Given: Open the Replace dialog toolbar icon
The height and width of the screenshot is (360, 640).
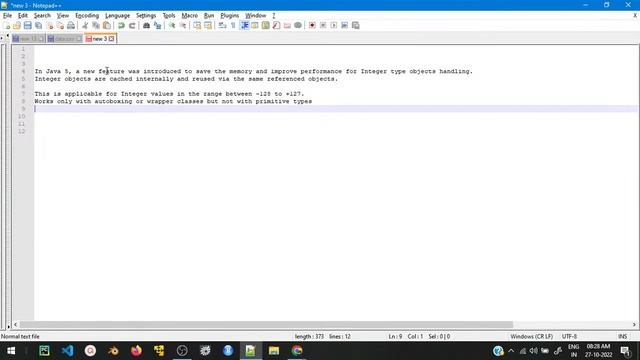Looking at the screenshot, I should click(157, 25).
